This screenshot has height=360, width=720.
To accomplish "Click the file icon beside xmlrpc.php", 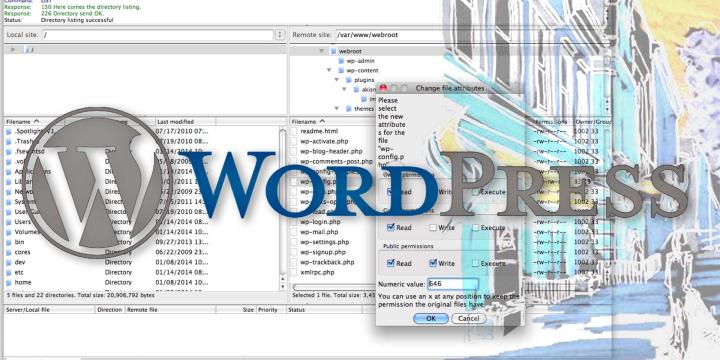I will pos(294,272).
